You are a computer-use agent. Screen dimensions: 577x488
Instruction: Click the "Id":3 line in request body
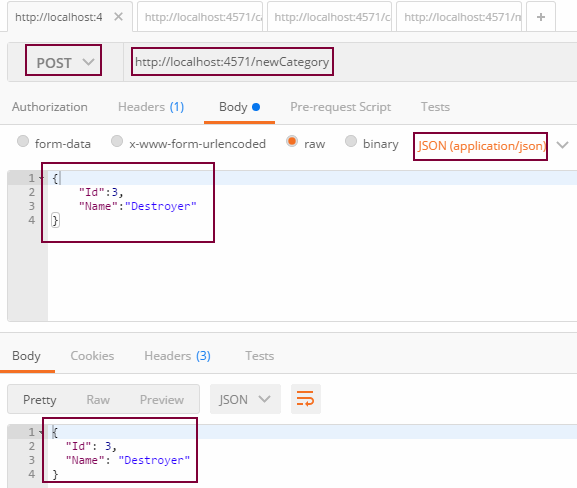pyautogui.click(x=101, y=192)
